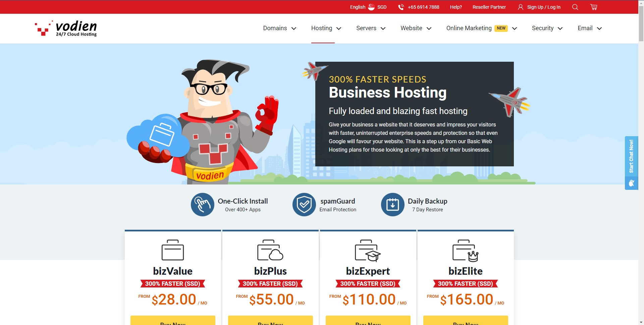Click the Daily Backup calendar icon
The height and width of the screenshot is (325, 644).
(393, 205)
